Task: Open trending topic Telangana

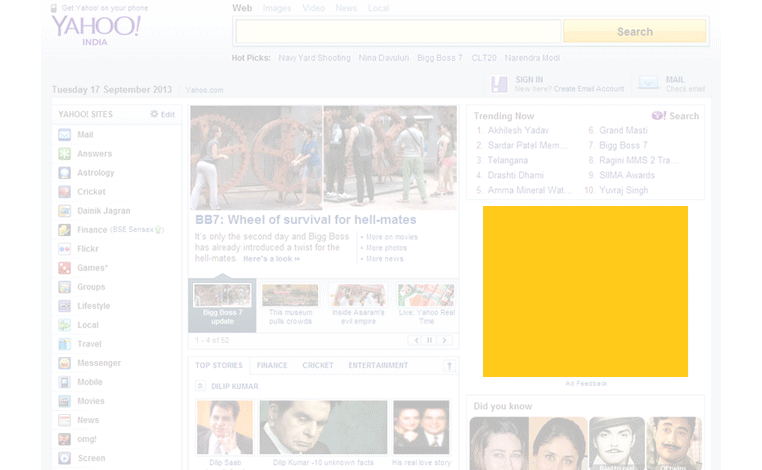Action: point(507,160)
